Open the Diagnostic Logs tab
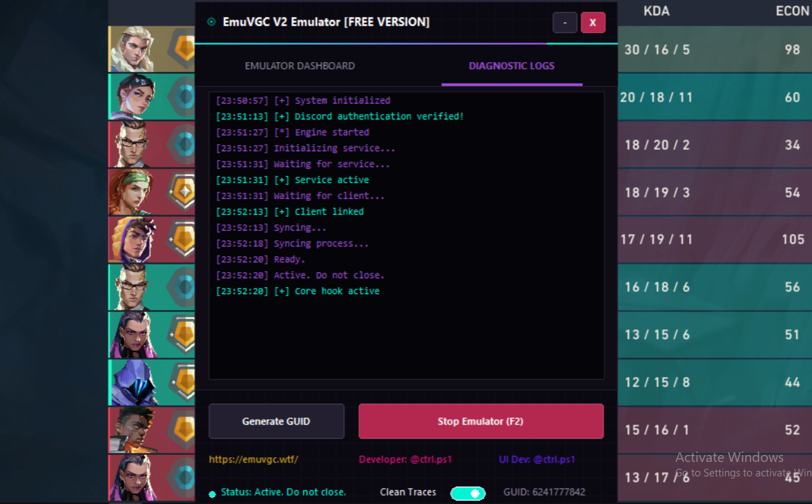The width and height of the screenshot is (812, 504). point(512,66)
